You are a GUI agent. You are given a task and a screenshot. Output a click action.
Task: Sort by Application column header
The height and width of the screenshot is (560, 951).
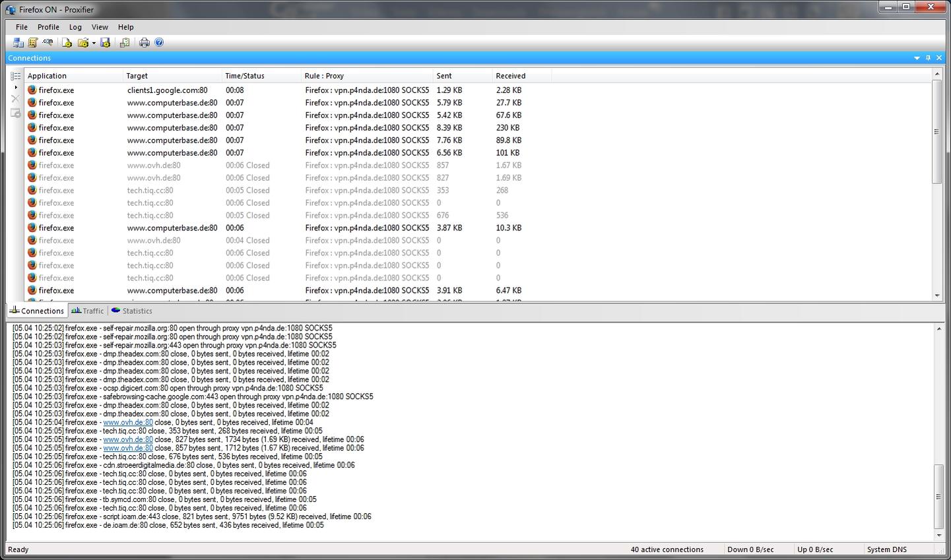click(74, 76)
